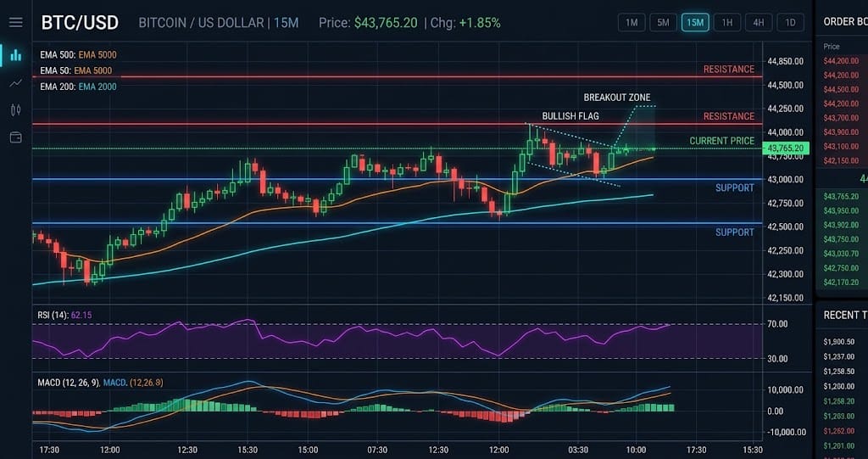
Task: Select the $1,258.50 recent trade row
Action: coord(839,372)
